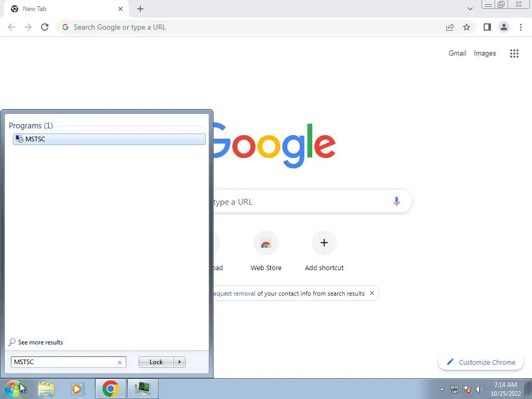This screenshot has width=532, height=399.
Task: Open the Gmail link
Action: pos(457,54)
